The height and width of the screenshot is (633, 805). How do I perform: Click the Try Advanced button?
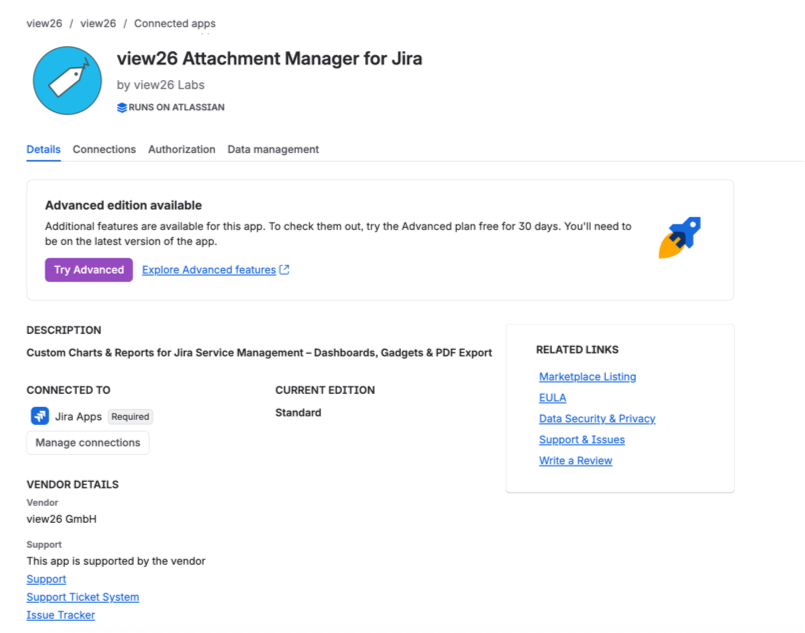tap(89, 270)
